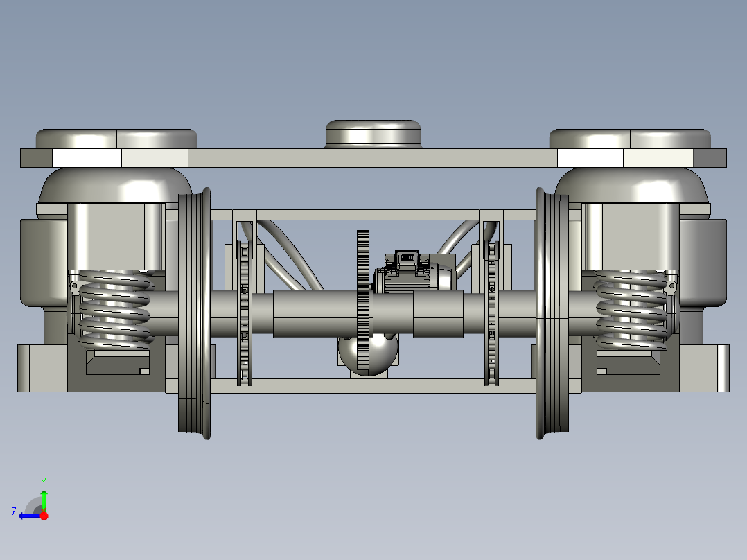Image resolution: width=747 pixels, height=560 pixels.
Task: Click the red X axis dot on the triad
Action: (44, 516)
